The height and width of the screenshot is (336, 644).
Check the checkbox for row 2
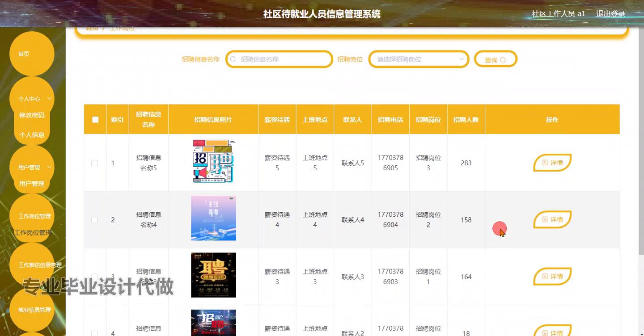[94, 220]
